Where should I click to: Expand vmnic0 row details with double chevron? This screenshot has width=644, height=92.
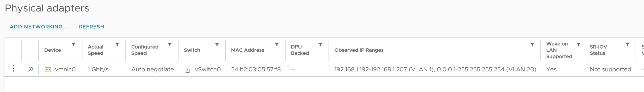point(31,69)
